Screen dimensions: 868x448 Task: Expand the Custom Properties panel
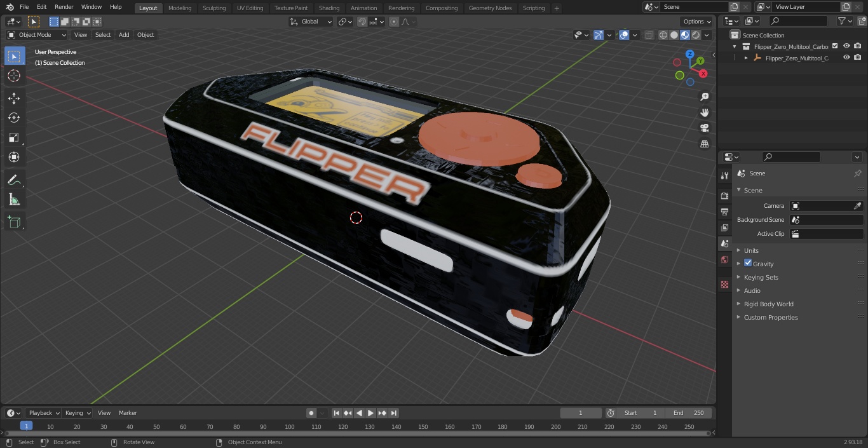click(770, 317)
